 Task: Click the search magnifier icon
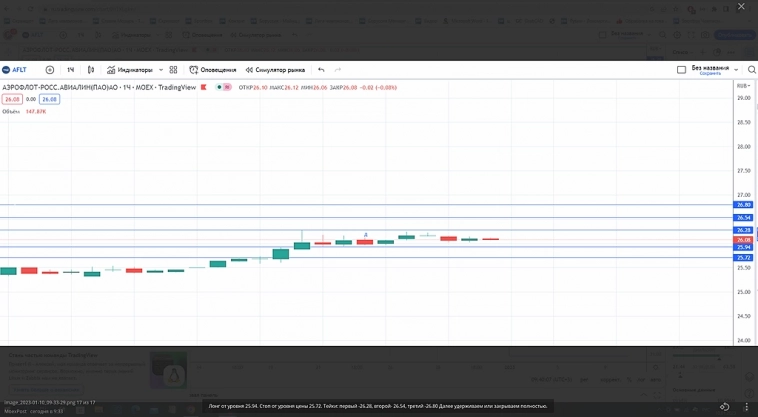click(x=751, y=70)
